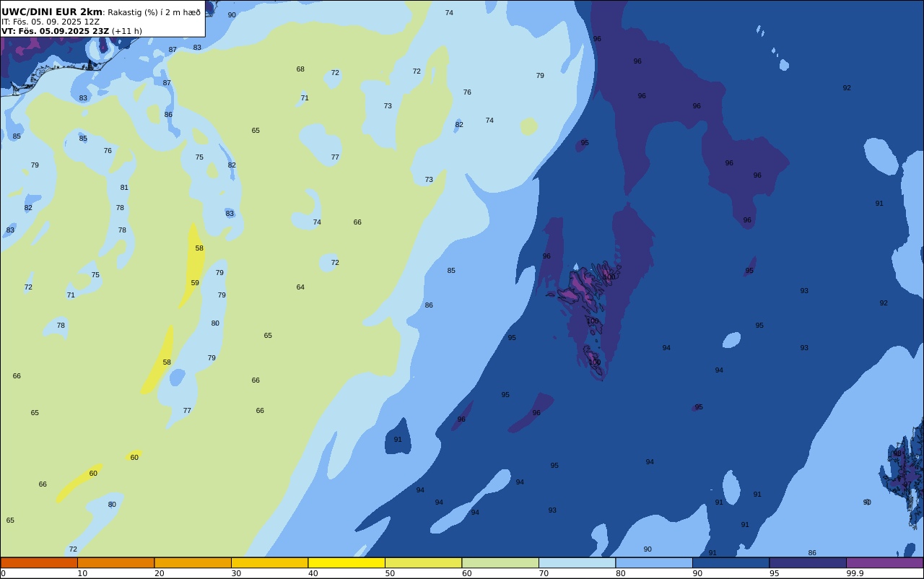Screen dimensions: 924x579
Task: Click the '20' legend tick label
Action: pos(160,573)
